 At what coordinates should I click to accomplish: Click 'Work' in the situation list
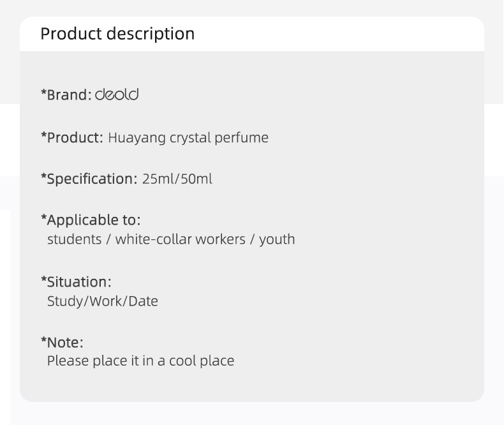tap(106, 301)
